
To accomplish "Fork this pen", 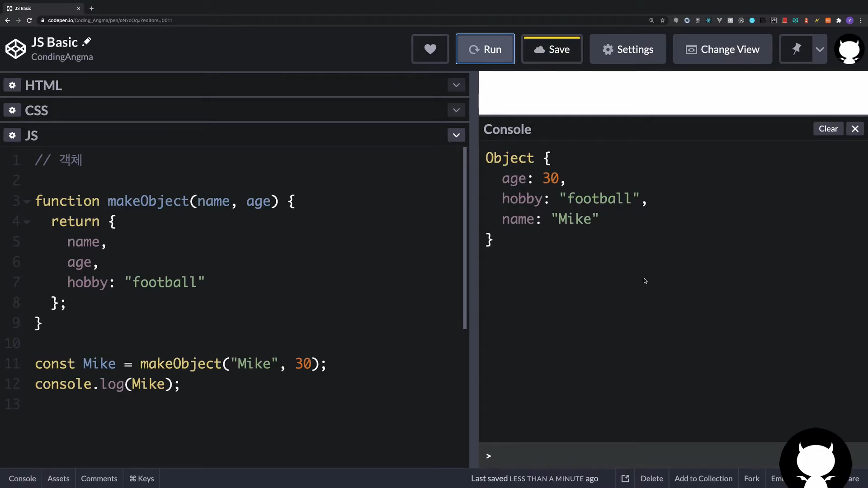I will coord(751,478).
